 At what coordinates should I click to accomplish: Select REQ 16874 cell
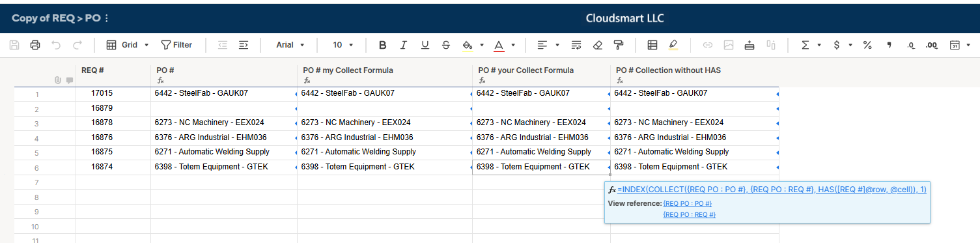(x=113, y=167)
